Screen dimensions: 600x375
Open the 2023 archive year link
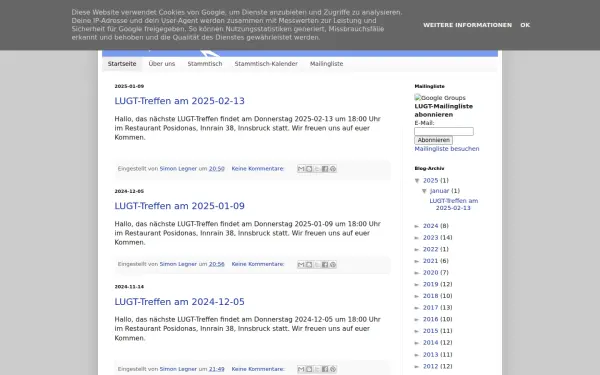tap(430, 238)
